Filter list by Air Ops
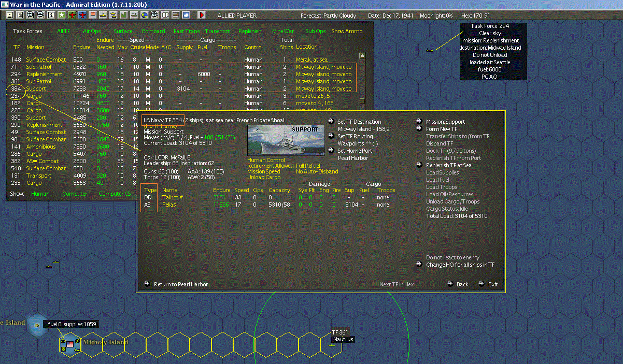 [92, 31]
